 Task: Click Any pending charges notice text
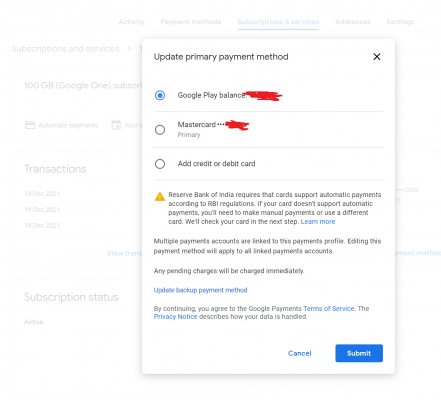pyautogui.click(x=229, y=271)
